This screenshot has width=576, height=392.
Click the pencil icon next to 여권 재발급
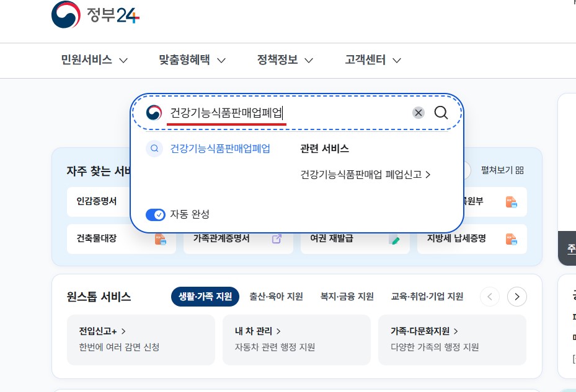coord(396,241)
